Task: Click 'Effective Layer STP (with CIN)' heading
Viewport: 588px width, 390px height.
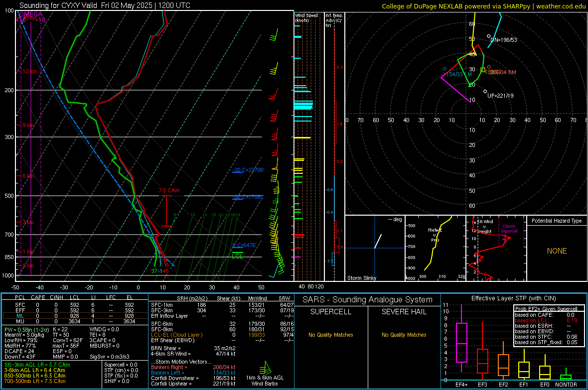Action: (513, 298)
